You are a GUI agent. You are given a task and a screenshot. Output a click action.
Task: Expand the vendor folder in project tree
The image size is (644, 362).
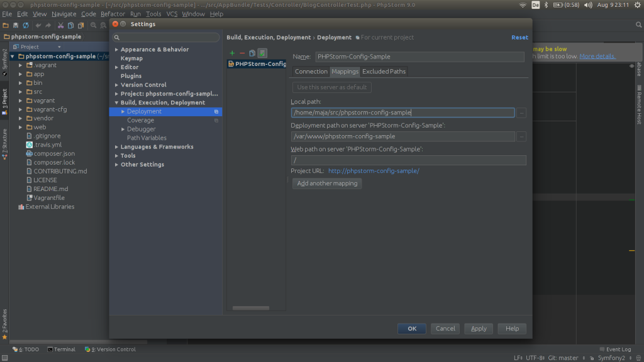(x=21, y=118)
